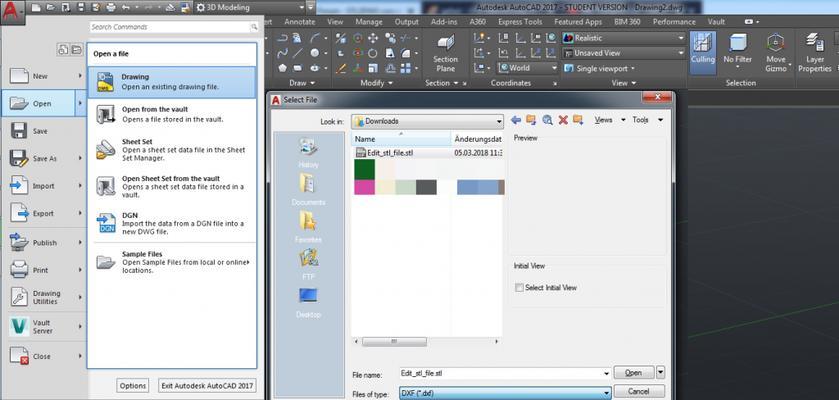Click the Search Commands field

click(x=173, y=27)
